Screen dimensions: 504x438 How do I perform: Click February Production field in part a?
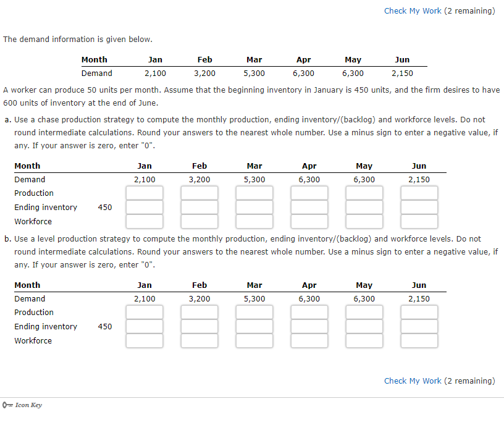click(x=199, y=193)
